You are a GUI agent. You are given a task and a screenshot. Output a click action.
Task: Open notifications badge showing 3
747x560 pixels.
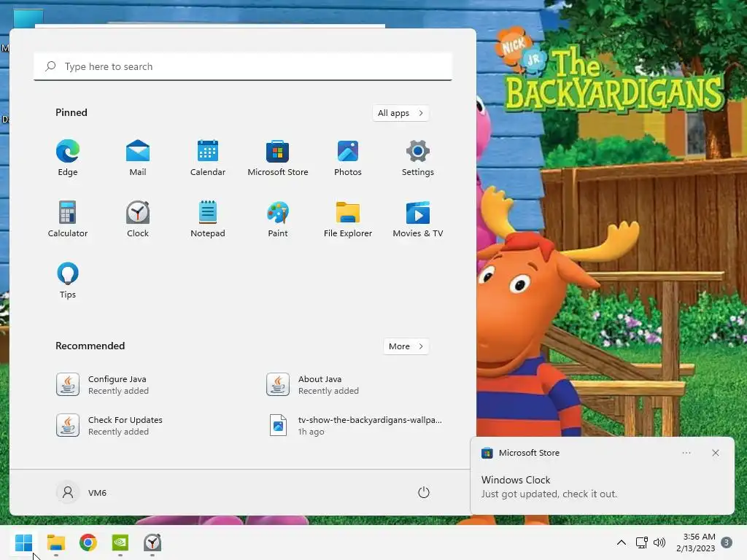[727, 542]
